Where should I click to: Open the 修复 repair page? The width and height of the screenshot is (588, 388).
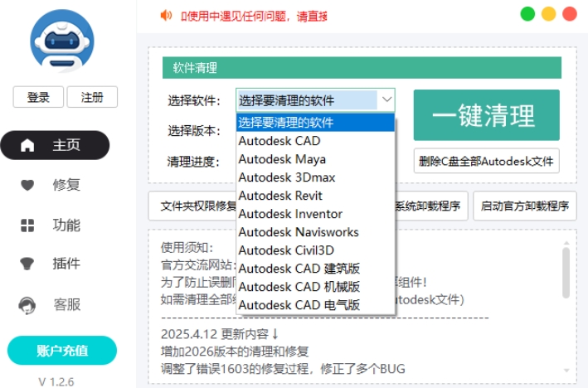coord(66,185)
